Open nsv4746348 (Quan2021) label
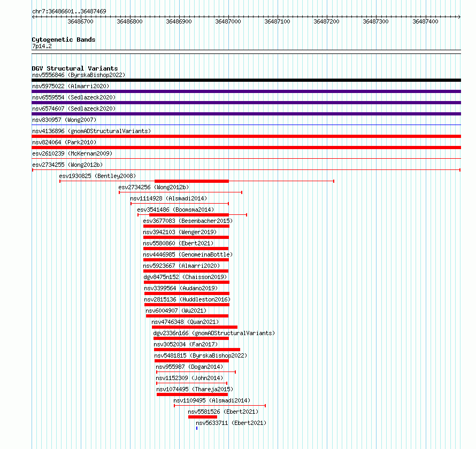This screenshot has width=476, height=449. [185, 322]
